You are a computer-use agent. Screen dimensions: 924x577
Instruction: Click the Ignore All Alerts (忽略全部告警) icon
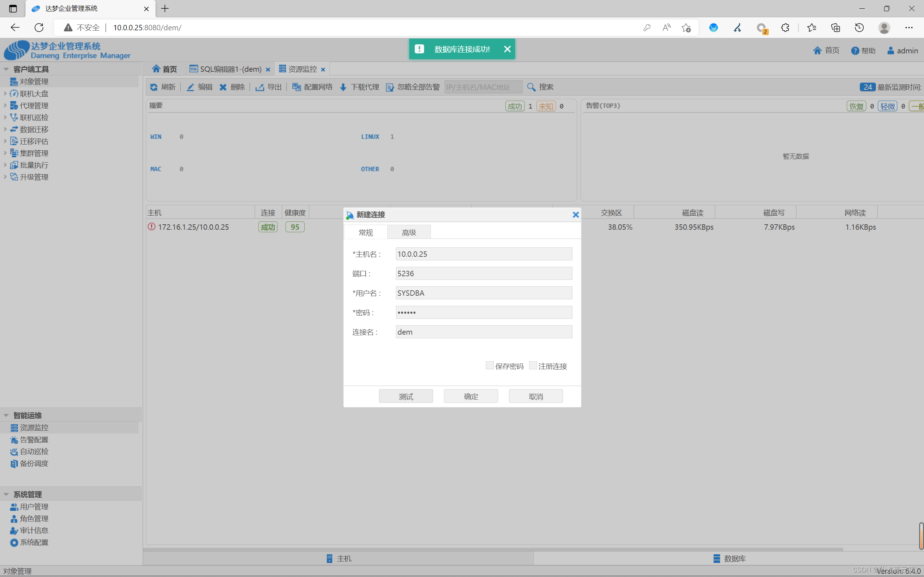390,87
